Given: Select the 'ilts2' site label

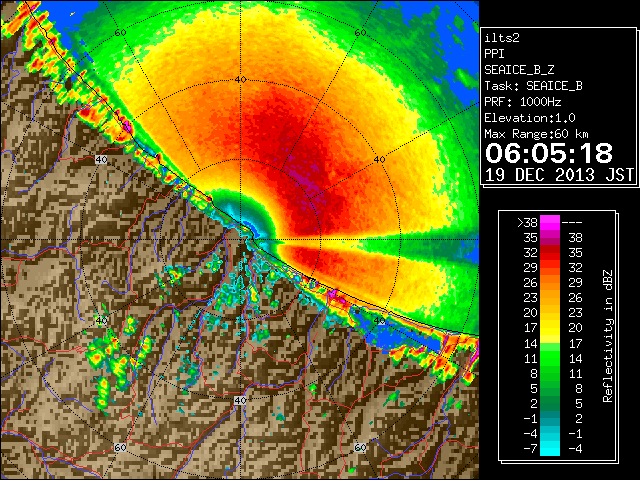Looking at the screenshot, I should pyautogui.click(x=502, y=38).
